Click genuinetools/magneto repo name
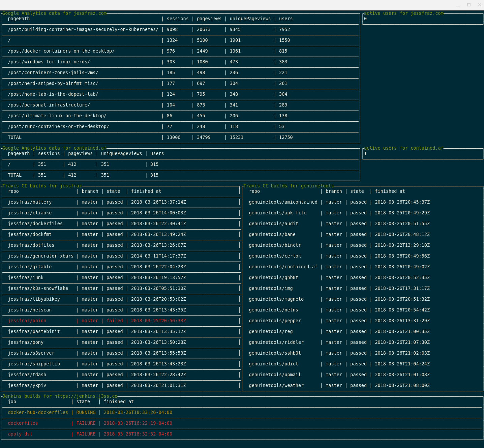This screenshot has height=448, width=484. pyautogui.click(x=276, y=299)
